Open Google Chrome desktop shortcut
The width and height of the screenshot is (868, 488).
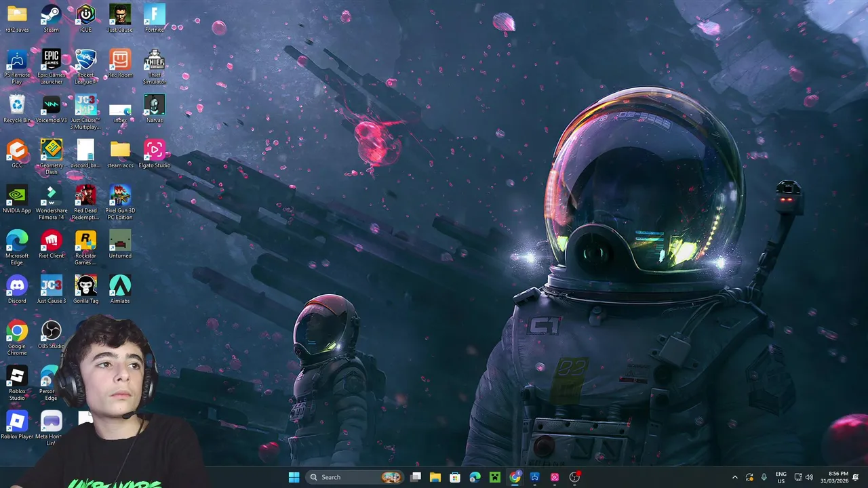17,338
